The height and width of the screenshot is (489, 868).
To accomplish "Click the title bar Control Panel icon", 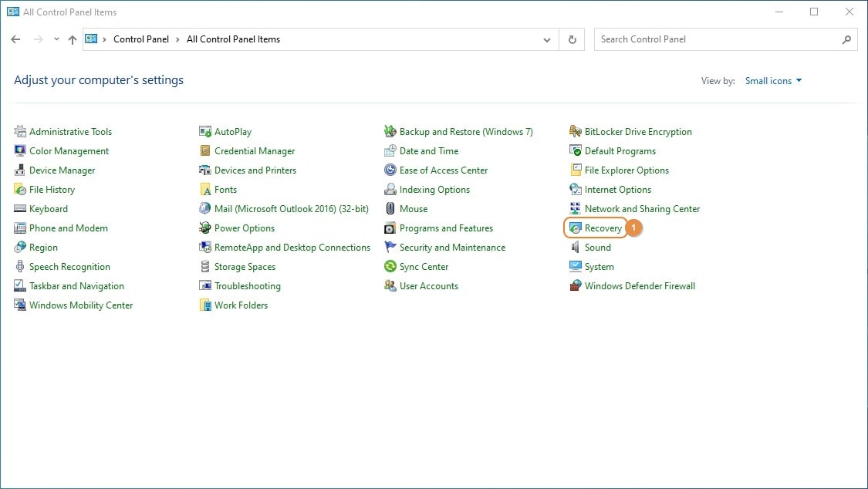I will click(x=13, y=12).
